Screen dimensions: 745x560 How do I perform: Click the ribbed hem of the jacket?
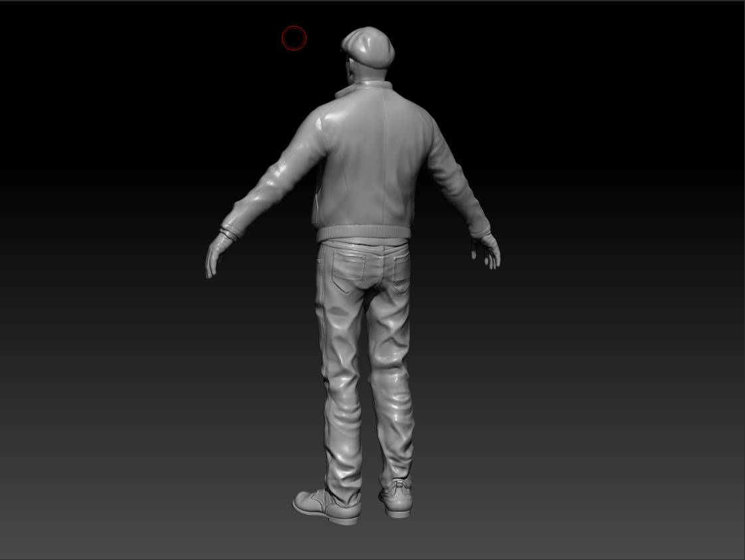[362, 233]
